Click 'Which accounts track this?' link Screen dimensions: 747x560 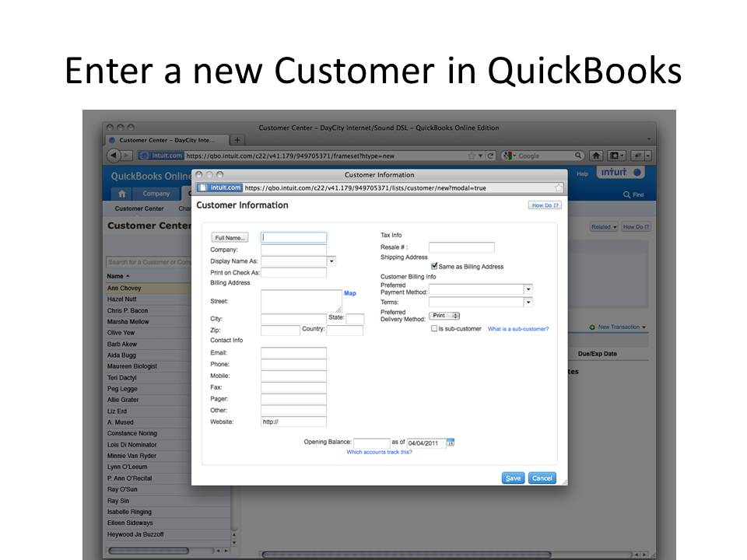pyautogui.click(x=379, y=452)
